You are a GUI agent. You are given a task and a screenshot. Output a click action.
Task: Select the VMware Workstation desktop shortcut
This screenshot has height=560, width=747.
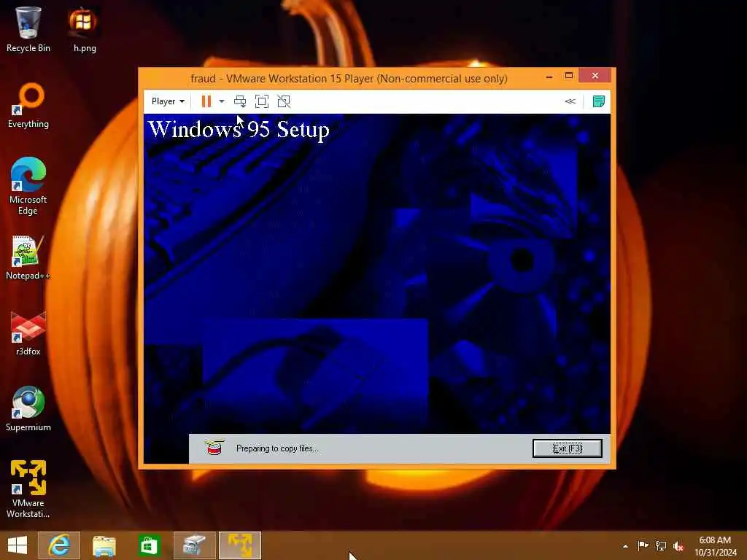(28, 489)
